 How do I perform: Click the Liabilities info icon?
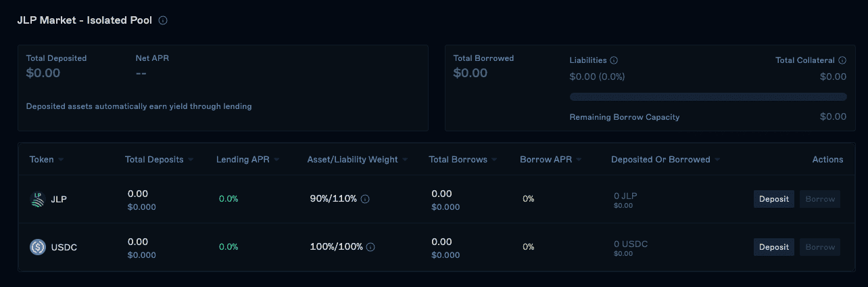click(x=614, y=60)
